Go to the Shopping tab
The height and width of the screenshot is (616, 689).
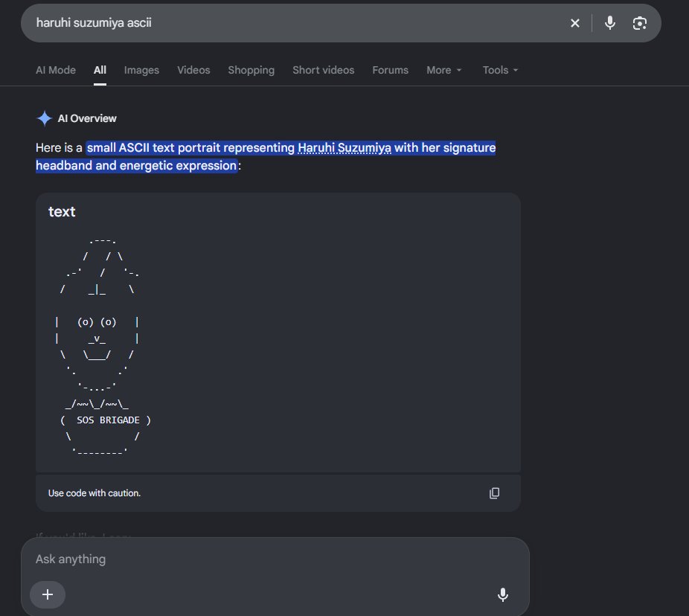click(251, 70)
